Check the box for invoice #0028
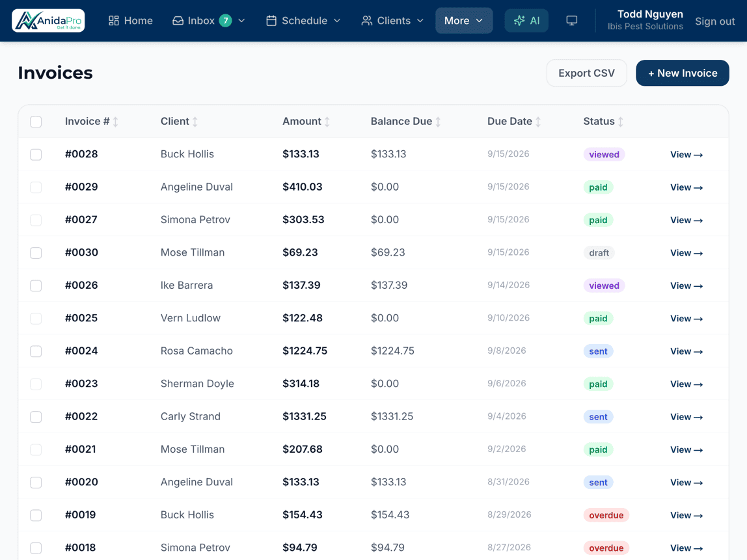 36,154
